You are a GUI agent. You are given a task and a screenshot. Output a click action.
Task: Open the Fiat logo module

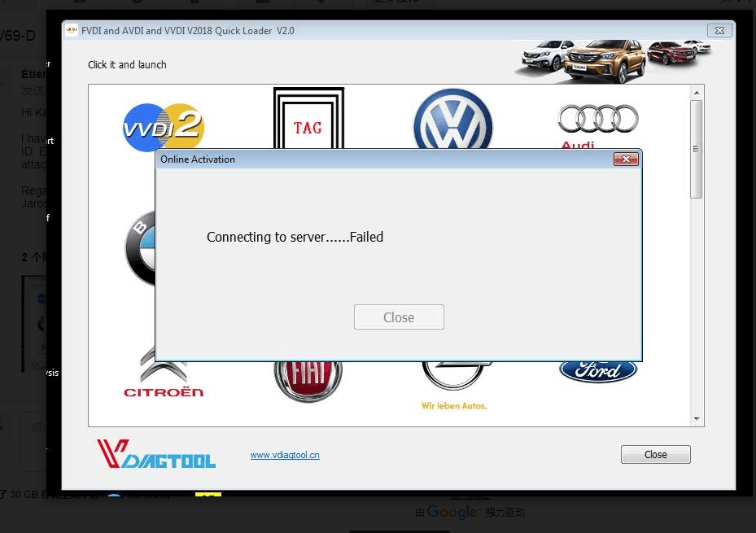308,381
